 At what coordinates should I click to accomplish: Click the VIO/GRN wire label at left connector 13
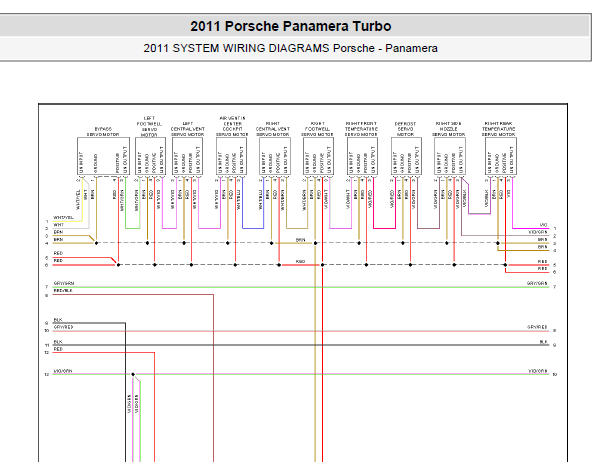coord(63,371)
